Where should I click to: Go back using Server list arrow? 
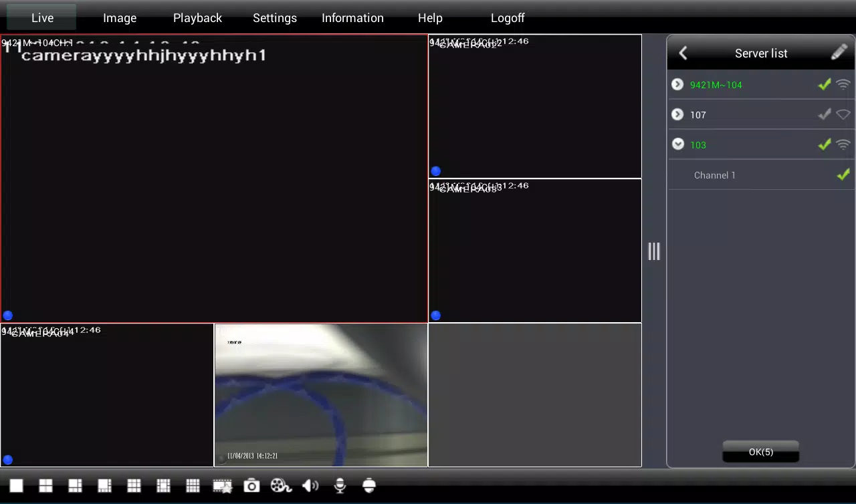tap(683, 53)
